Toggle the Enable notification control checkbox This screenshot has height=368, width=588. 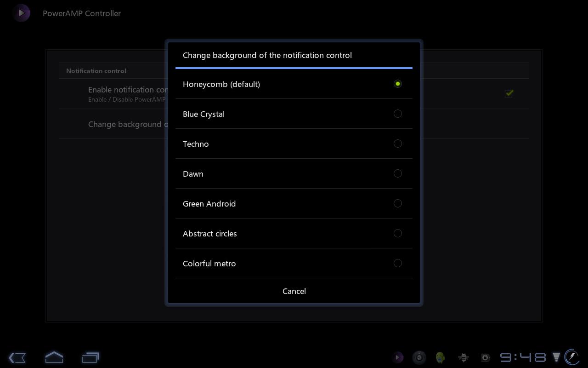click(x=509, y=93)
